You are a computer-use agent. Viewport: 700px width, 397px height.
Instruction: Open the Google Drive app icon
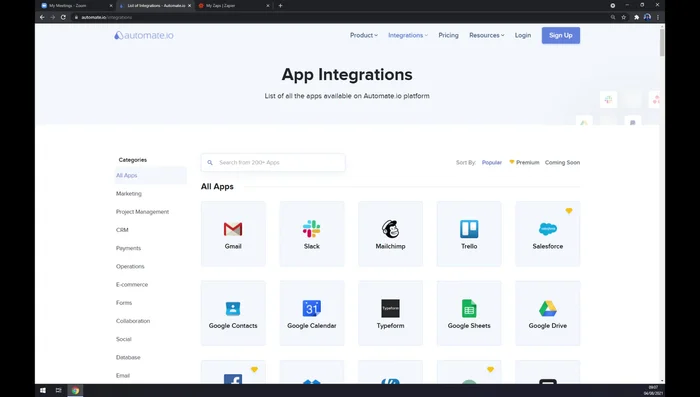[548, 308]
